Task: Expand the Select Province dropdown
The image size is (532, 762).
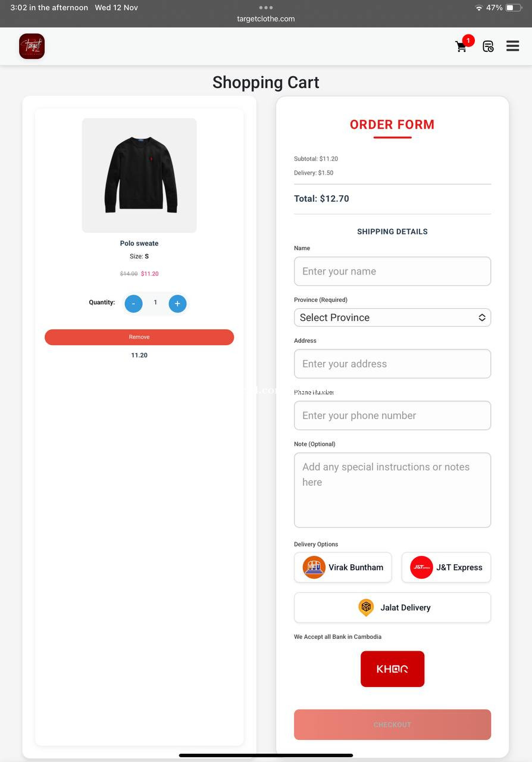Action: tap(392, 317)
